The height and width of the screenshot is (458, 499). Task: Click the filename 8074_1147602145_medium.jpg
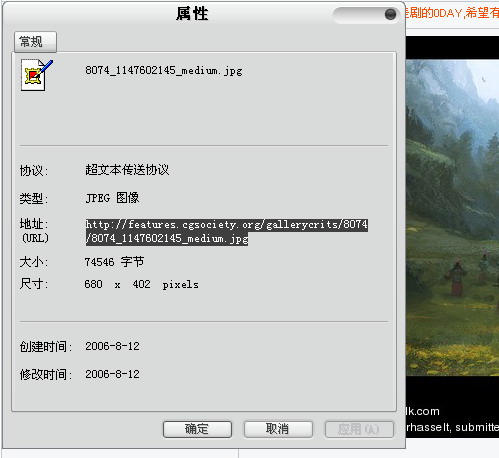tap(164, 71)
